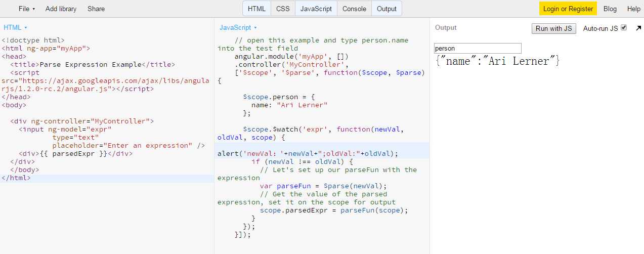Uncheck the Auto-run JS checkbox
644x254 pixels.
(624, 28)
